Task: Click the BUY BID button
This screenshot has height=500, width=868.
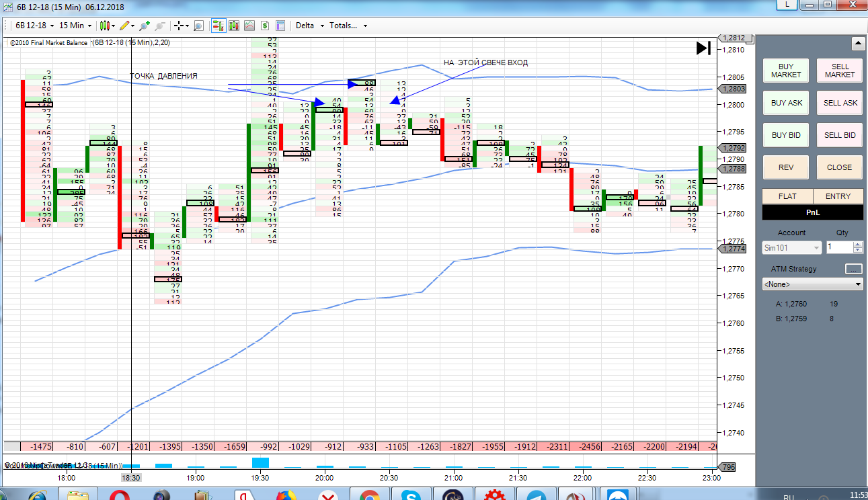Action: click(786, 135)
